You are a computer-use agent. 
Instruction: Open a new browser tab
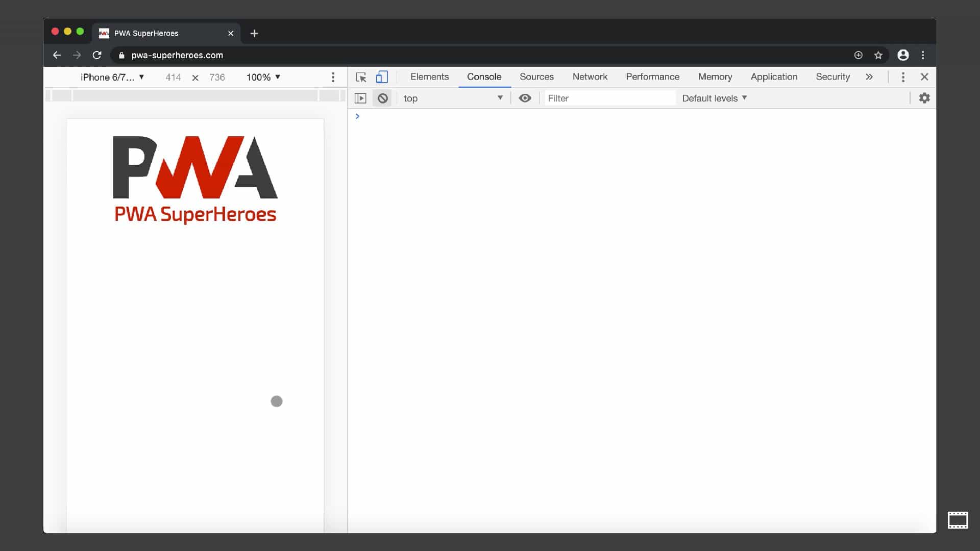254,33
